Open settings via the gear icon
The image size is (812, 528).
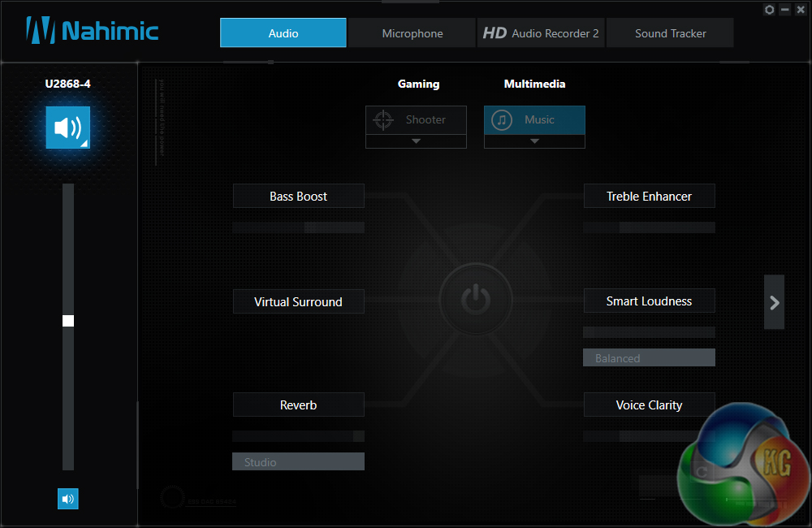click(769, 9)
